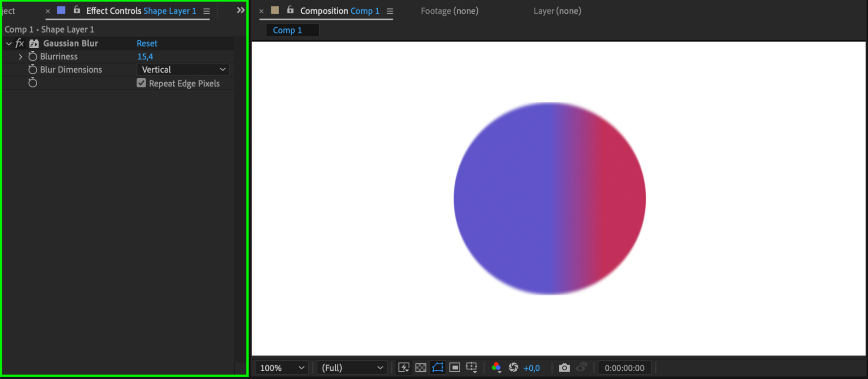Toggle the transparency grid icon
This screenshot has height=379, width=868.
coord(421,368)
